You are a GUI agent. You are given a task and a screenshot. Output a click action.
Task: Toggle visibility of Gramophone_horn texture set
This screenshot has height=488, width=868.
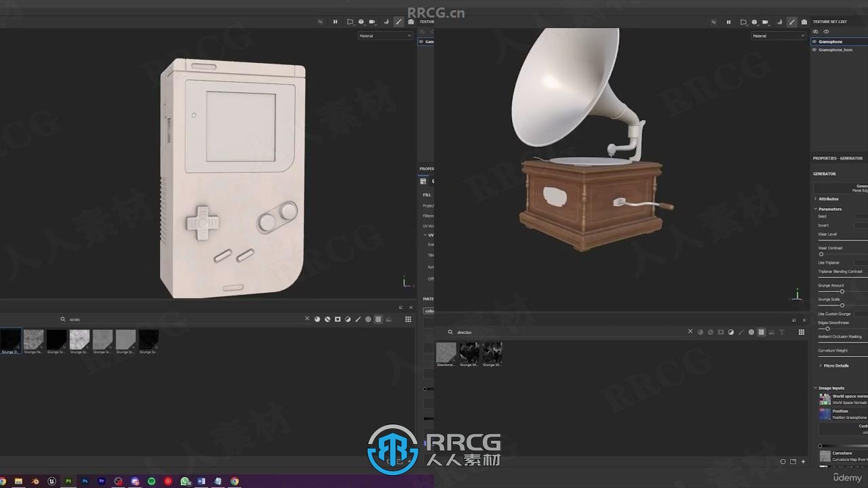pos(814,49)
